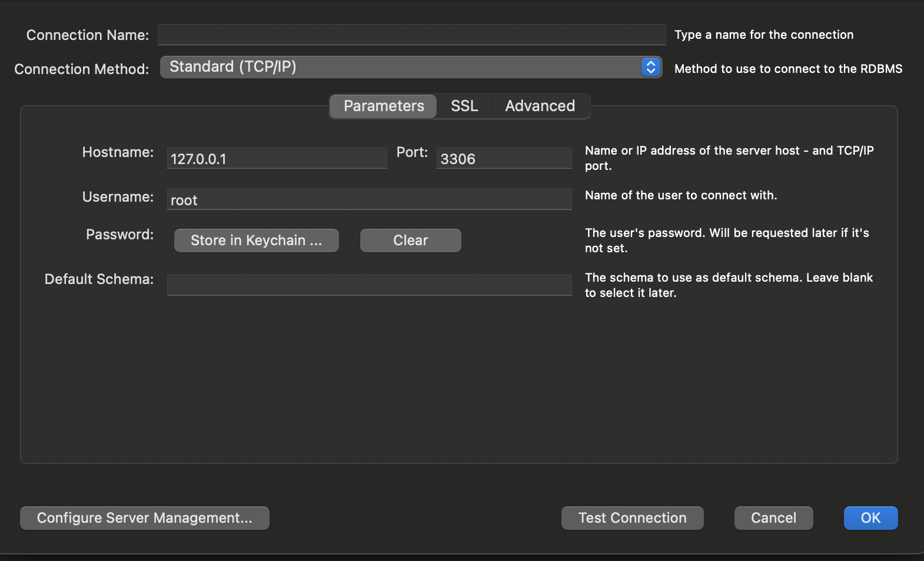Click the Connection Name label
The width and height of the screenshot is (924, 561).
(88, 35)
